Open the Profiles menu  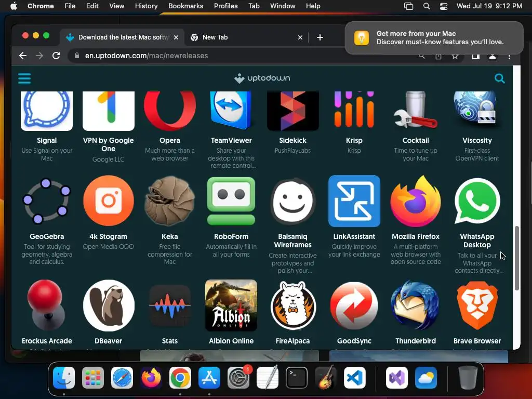[225, 6]
